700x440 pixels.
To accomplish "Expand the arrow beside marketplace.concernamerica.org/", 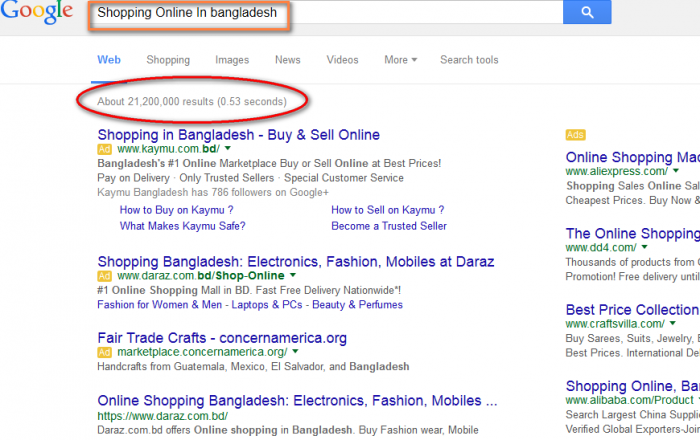I will point(295,352).
